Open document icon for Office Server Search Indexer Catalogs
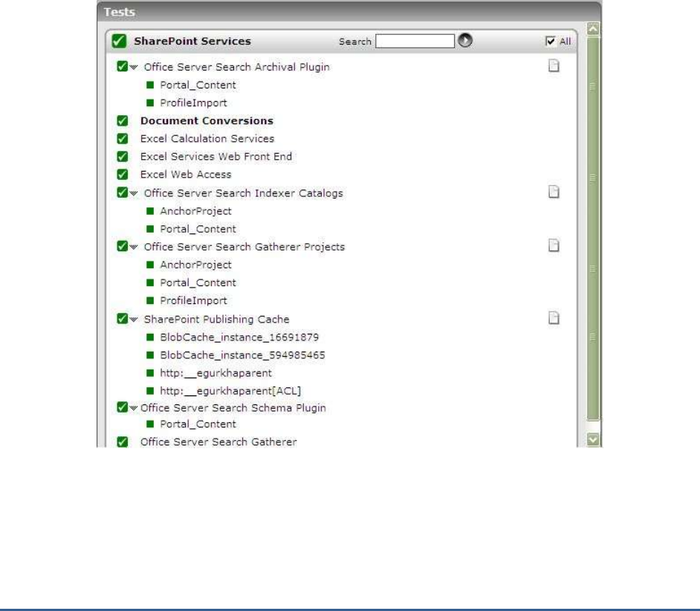 tap(554, 192)
